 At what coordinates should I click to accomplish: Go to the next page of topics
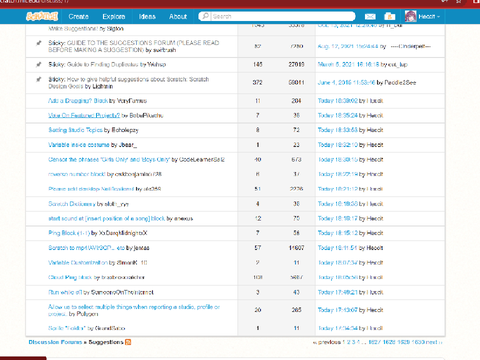[x=434, y=342]
